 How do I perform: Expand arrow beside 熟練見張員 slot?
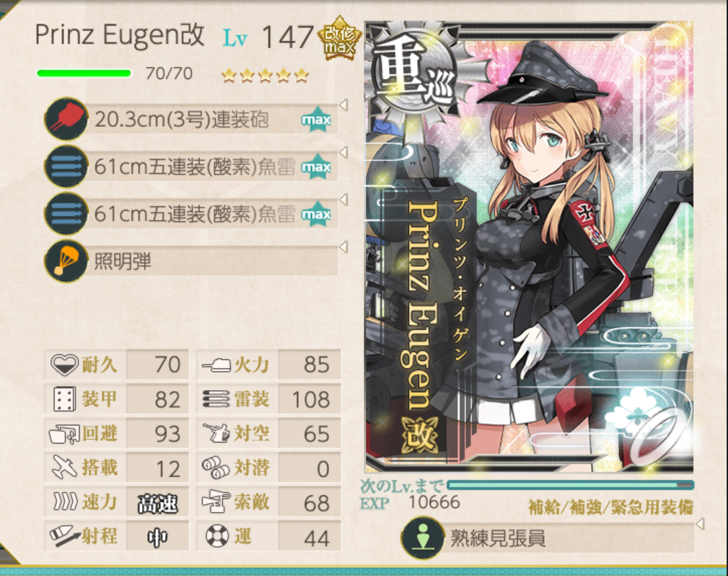click(x=700, y=524)
